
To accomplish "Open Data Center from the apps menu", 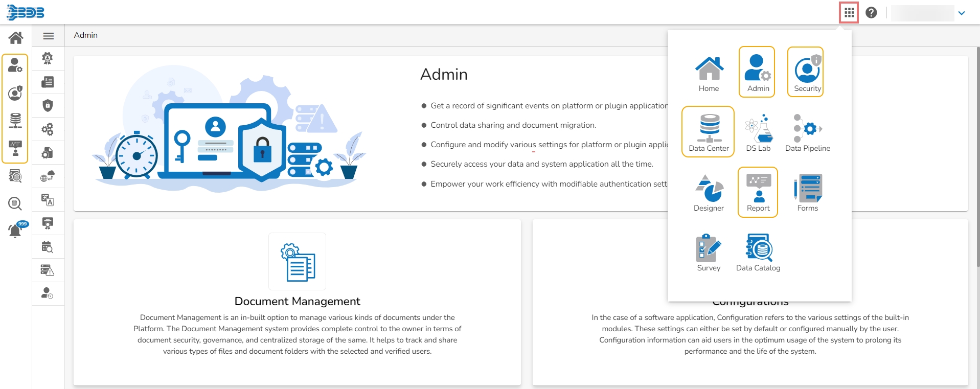I will pos(709,132).
